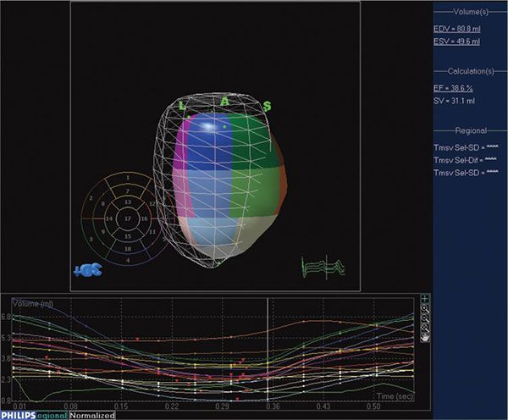508x420 pixels.
Task: Click the vertical time cursor in graph
Action: click(268, 347)
